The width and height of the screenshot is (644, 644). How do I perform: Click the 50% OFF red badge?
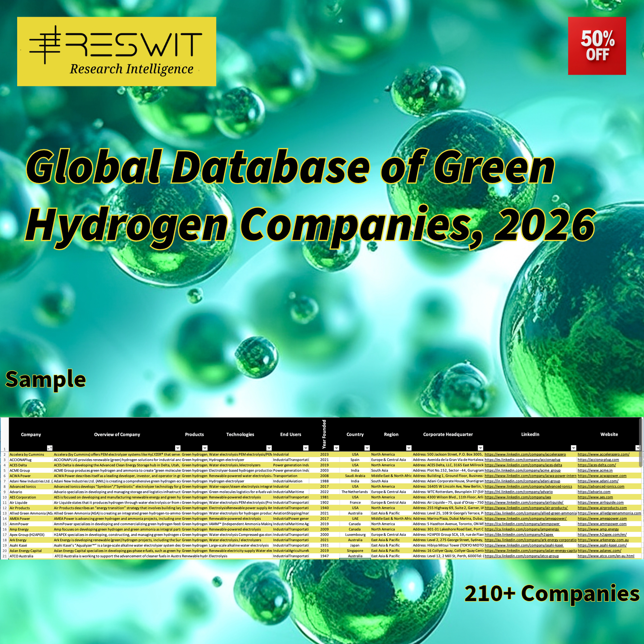[597, 46]
